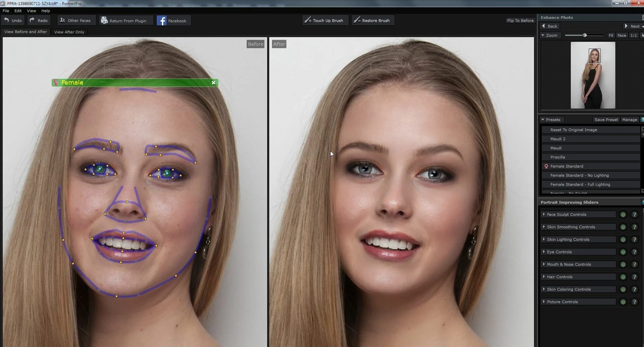Toggle Skin Smoothing Controls green on/off button
This screenshot has width=644, height=347.
[623, 227]
